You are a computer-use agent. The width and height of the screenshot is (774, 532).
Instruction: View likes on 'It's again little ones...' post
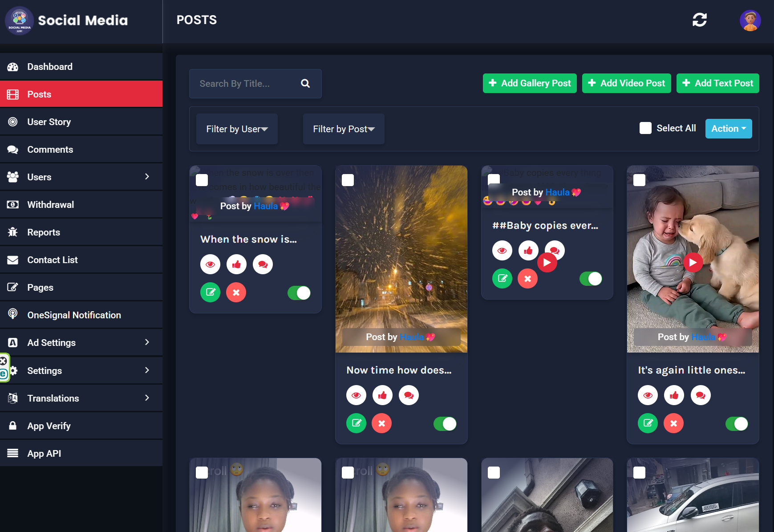pos(674,395)
